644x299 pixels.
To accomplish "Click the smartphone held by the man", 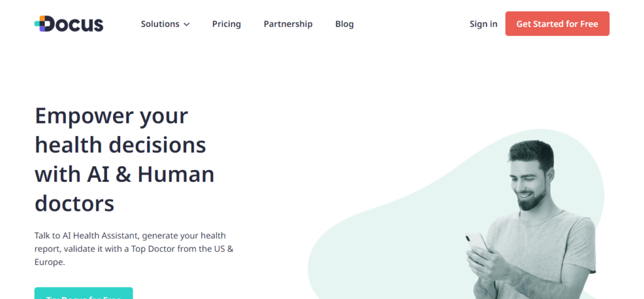I will (x=477, y=244).
